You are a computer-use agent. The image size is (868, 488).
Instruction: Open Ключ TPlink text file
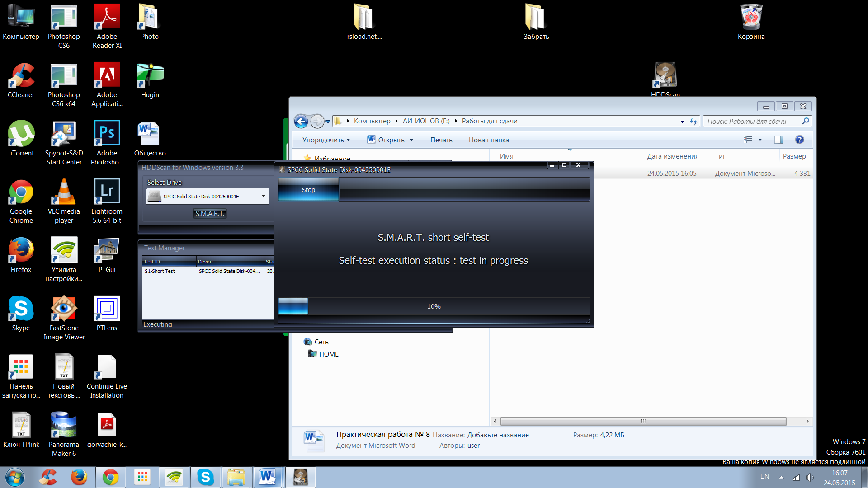point(21,430)
